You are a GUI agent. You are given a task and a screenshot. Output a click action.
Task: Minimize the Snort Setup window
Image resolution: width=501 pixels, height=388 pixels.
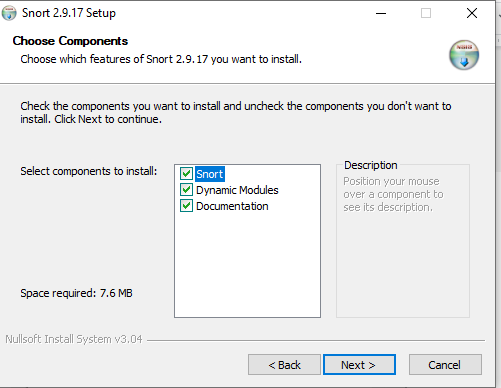tap(381, 13)
